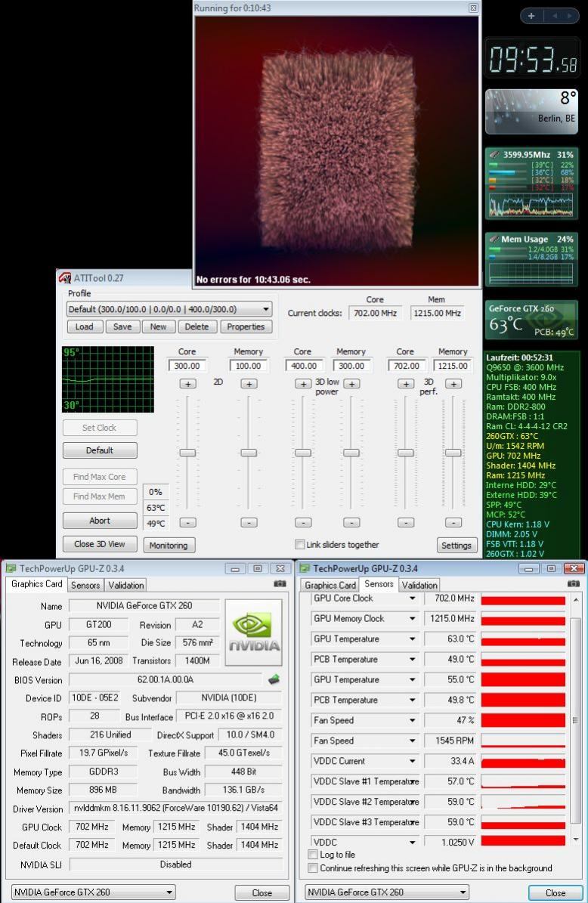Switch to Sensors tab in left GPU-Z window
The image size is (588, 903).
(x=85, y=585)
